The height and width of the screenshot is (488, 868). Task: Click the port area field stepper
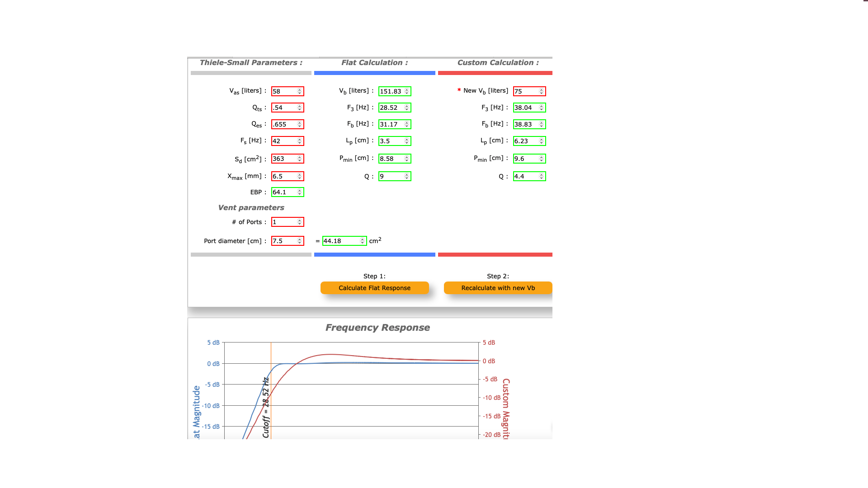[362, 241]
